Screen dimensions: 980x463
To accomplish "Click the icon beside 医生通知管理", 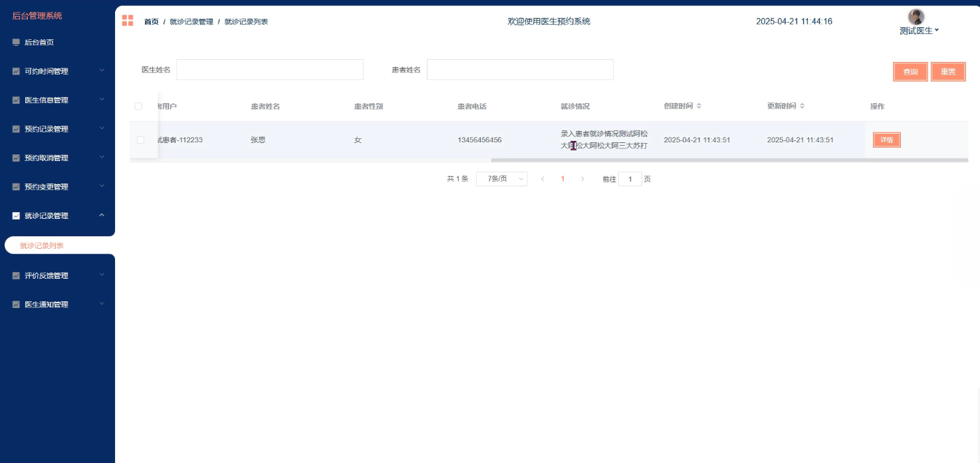I will (x=16, y=304).
